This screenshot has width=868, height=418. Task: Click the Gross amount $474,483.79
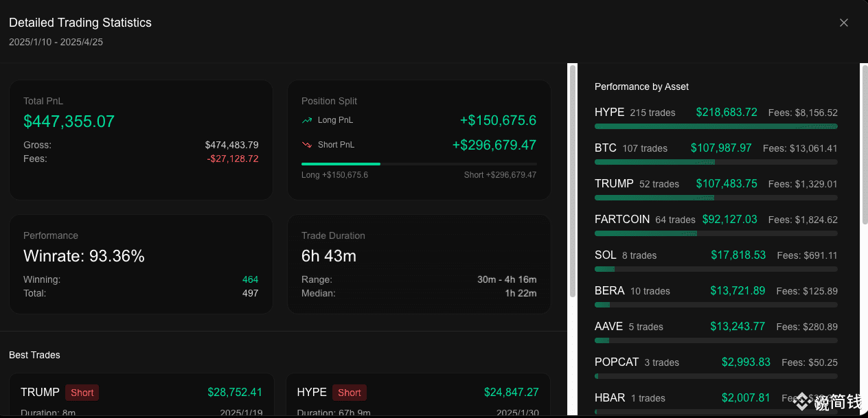click(x=231, y=145)
